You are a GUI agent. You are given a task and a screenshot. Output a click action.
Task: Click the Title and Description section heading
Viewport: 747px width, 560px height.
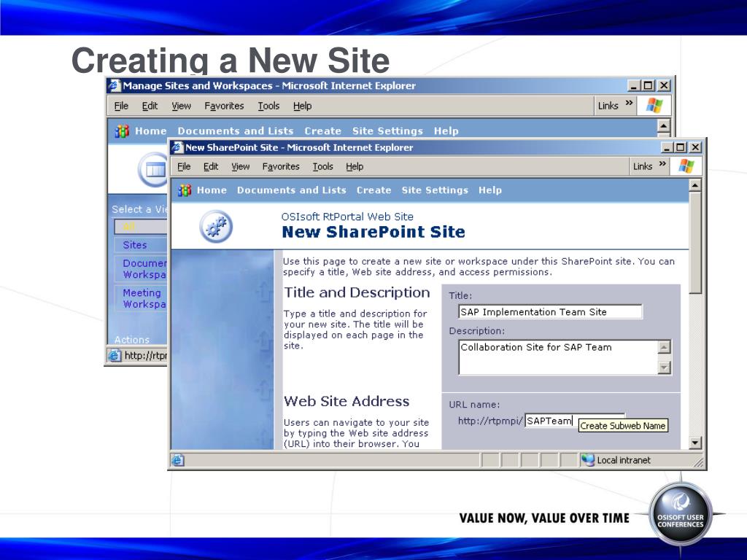pos(357,292)
